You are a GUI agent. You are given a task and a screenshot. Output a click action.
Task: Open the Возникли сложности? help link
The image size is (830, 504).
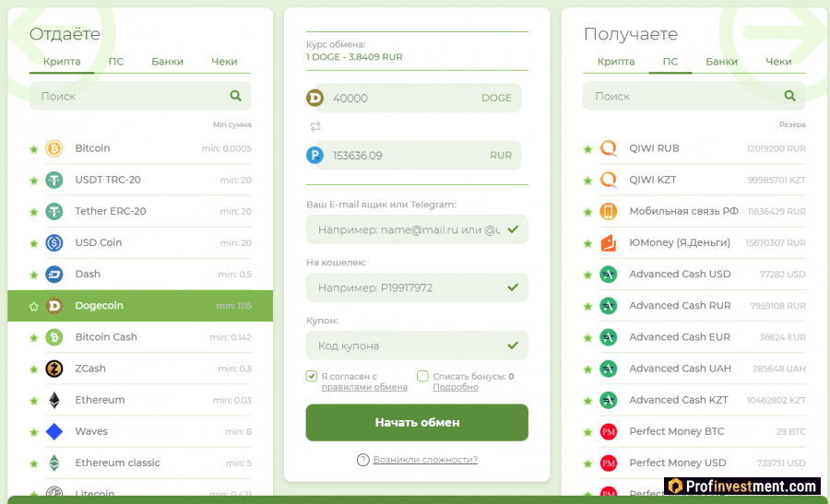[x=424, y=460]
